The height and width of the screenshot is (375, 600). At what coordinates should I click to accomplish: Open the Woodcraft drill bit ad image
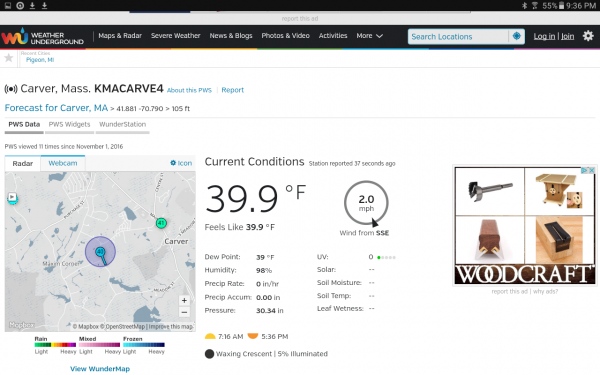tap(490, 191)
